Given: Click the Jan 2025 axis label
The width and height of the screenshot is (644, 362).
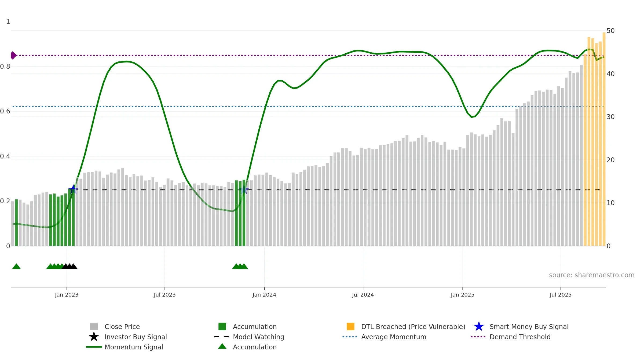Looking at the screenshot, I should 462,295.
